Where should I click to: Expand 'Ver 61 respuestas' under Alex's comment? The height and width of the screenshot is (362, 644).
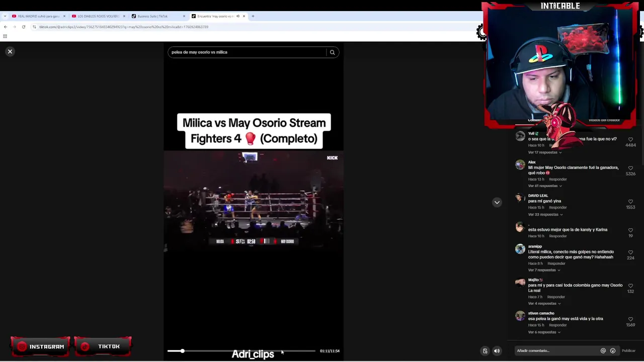click(545, 186)
